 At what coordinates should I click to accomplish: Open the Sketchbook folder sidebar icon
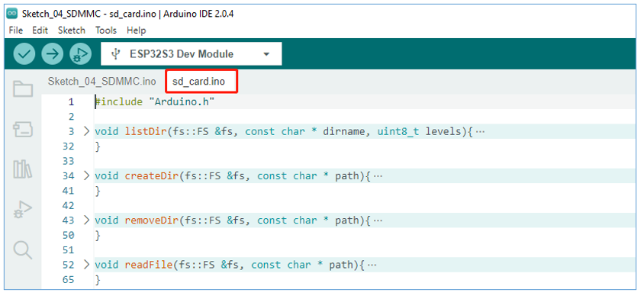tap(23, 88)
